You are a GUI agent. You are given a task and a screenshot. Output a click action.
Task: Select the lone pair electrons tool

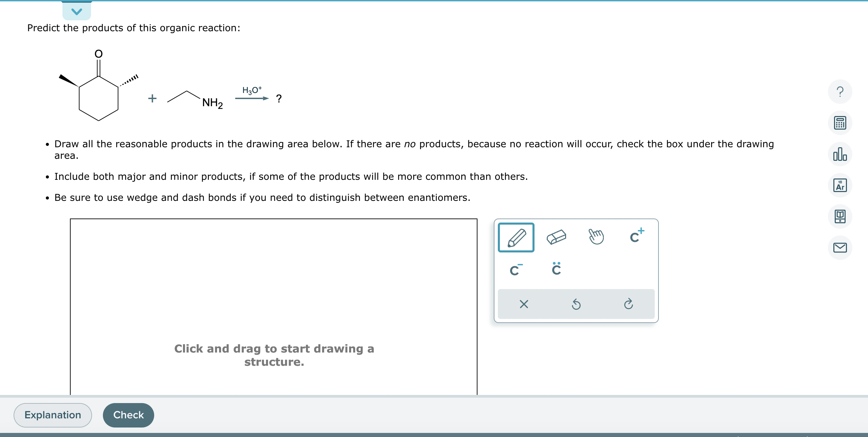556,269
